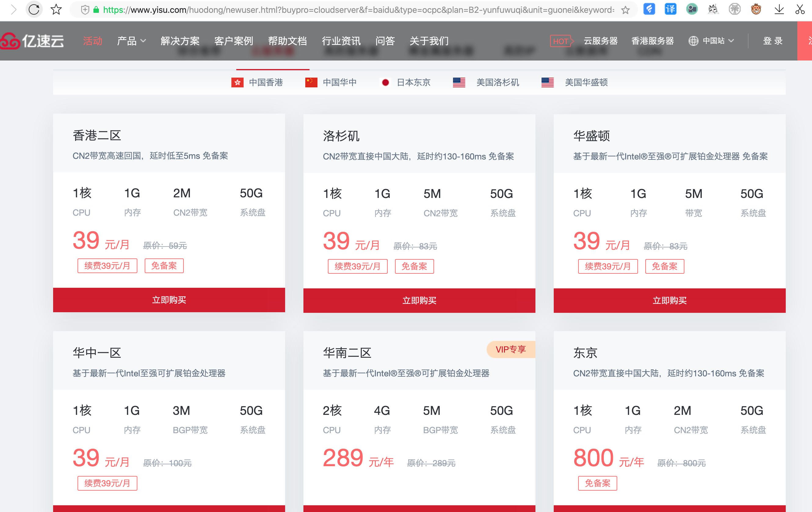The height and width of the screenshot is (512, 812).
Task: Open the 活动 menu item
Action: click(x=93, y=41)
